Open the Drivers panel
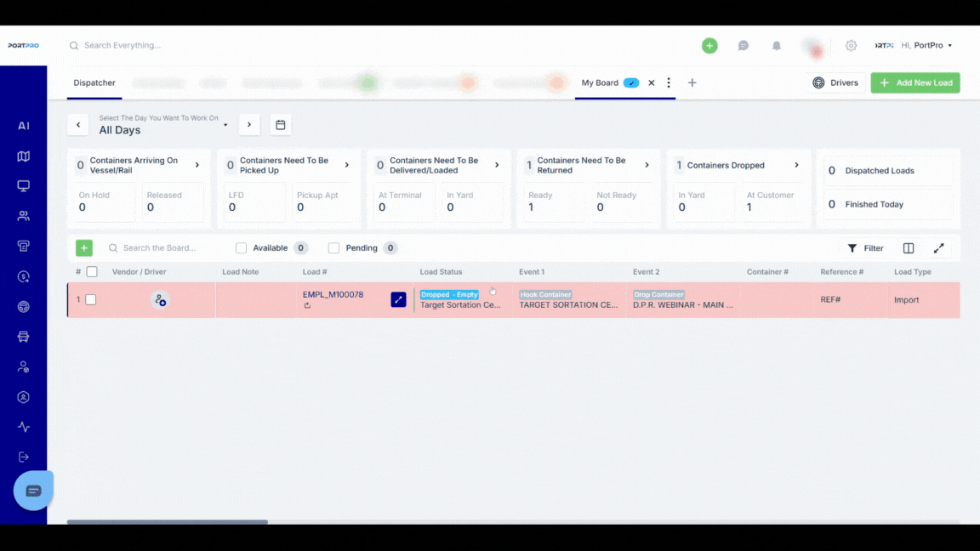 835,82
